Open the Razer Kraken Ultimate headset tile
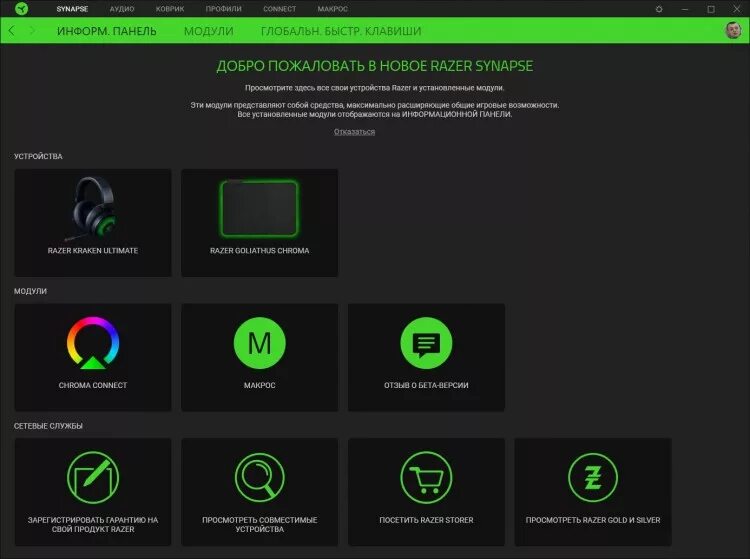The height and width of the screenshot is (559, 750). tap(93, 223)
